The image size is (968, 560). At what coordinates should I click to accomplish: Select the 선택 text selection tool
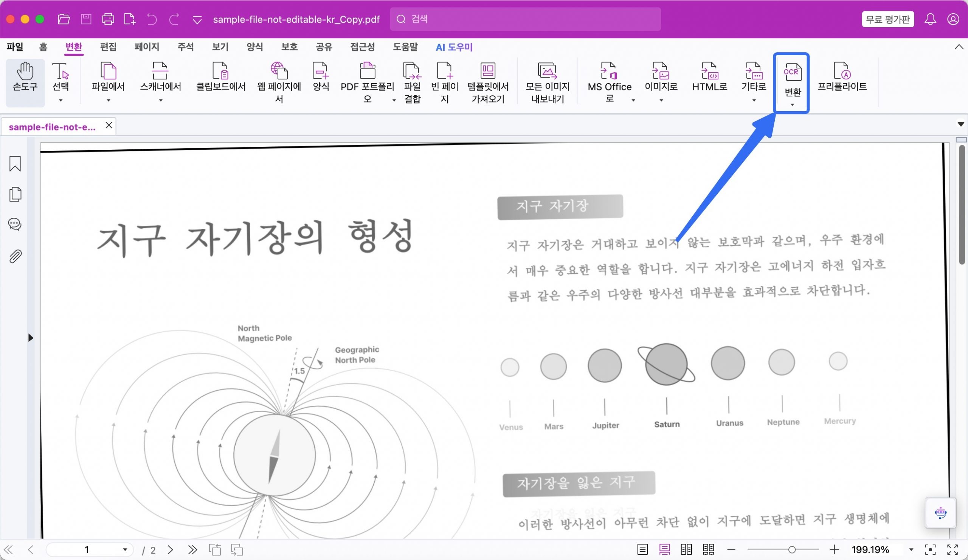(60, 77)
